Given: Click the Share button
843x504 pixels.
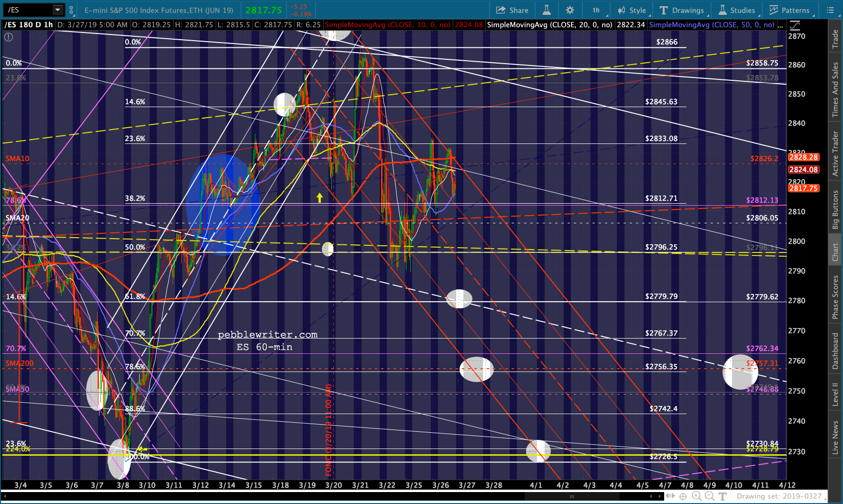Looking at the screenshot, I should coord(512,10).
